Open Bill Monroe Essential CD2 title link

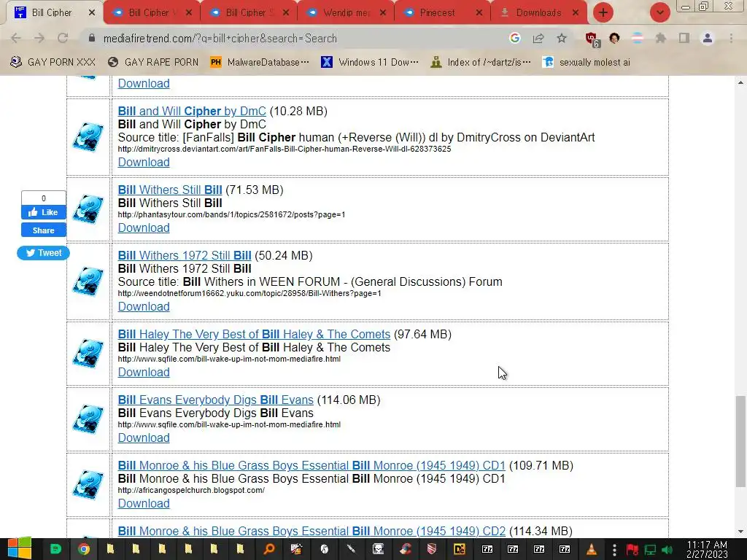(311, 531)
